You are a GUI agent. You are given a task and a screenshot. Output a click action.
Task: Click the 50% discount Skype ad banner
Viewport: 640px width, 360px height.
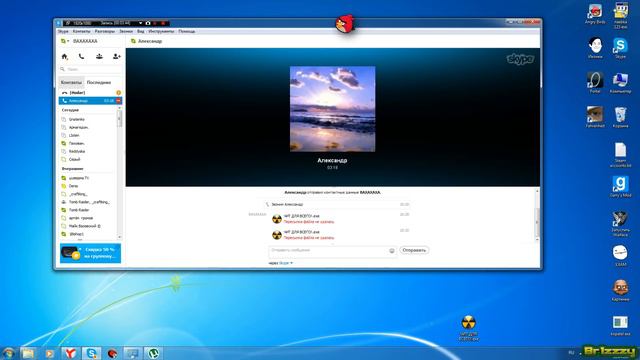(90, 253)
